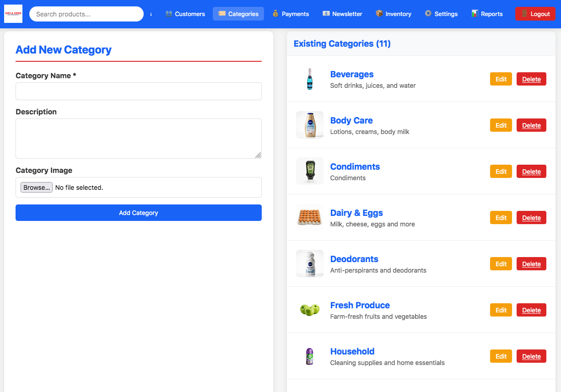Delete the Household category
Screen dimensions: 561x392
[531, 356]
